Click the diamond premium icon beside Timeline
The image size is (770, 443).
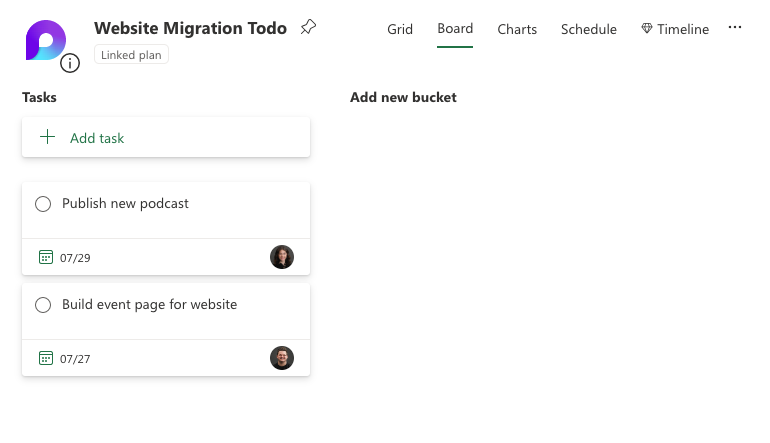tap(647, 28)
